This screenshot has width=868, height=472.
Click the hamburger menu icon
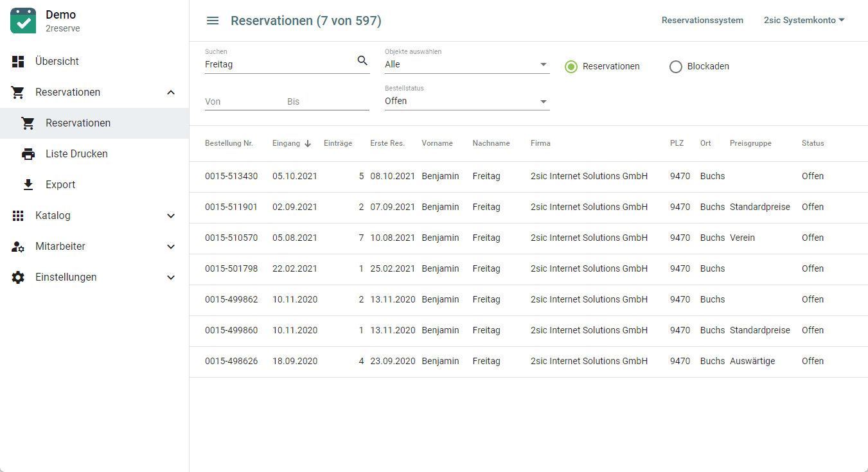coord(213,21)
